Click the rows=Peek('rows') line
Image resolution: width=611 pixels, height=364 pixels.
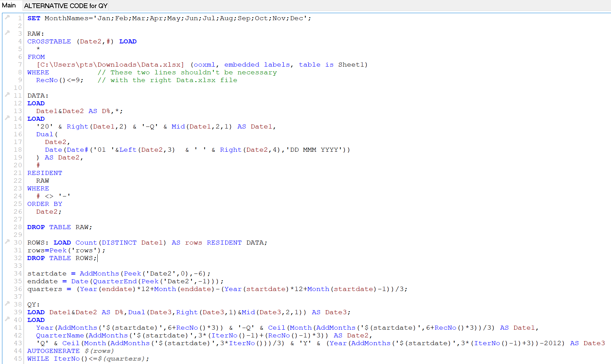(66, 250)
